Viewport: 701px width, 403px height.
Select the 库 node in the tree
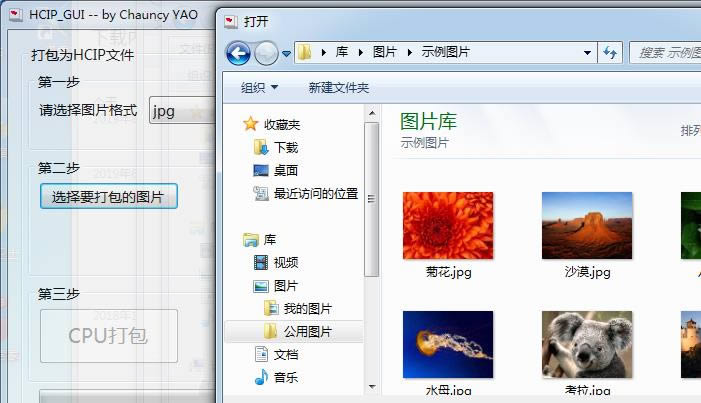(x=270, y=240)
